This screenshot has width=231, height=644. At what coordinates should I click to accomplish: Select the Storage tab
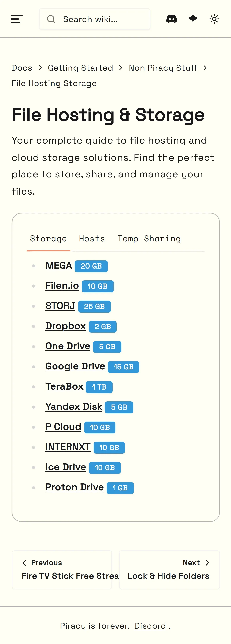[48, 239]
